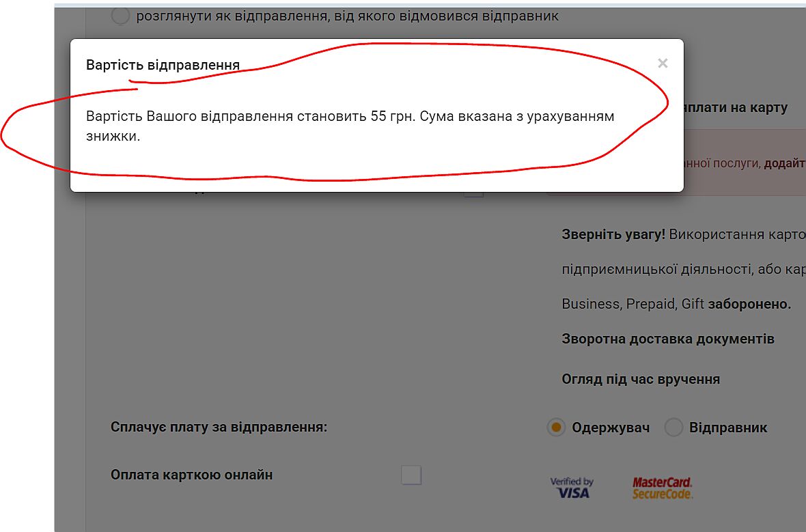Screen dimensions: 806x532
Task: Click the MasterCard SecureCode logo
Action: coord(662,488)
